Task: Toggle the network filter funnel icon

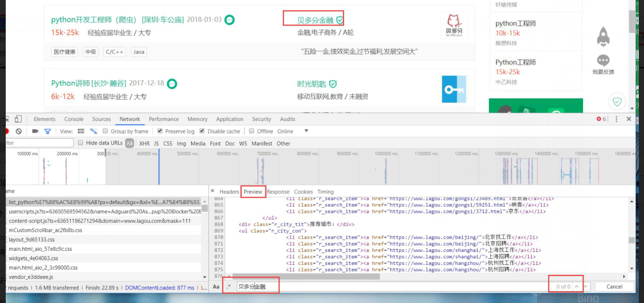Action: coord(47,131)
